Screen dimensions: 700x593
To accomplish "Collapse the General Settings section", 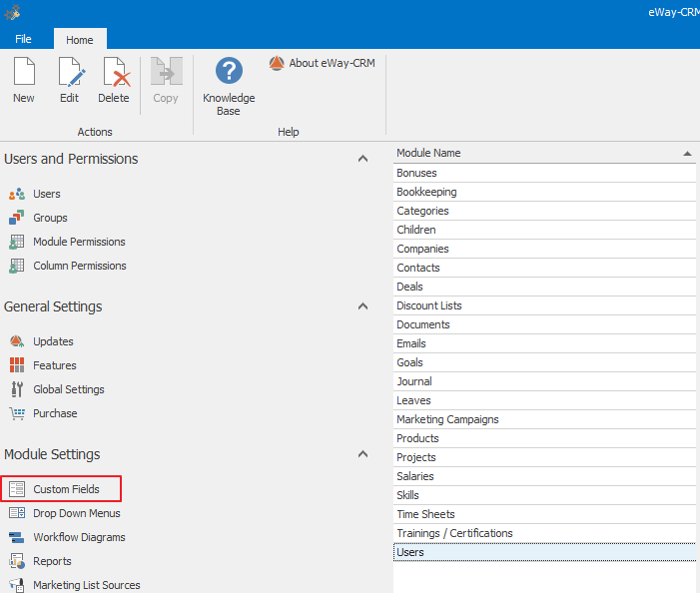I will coord(362,306).
